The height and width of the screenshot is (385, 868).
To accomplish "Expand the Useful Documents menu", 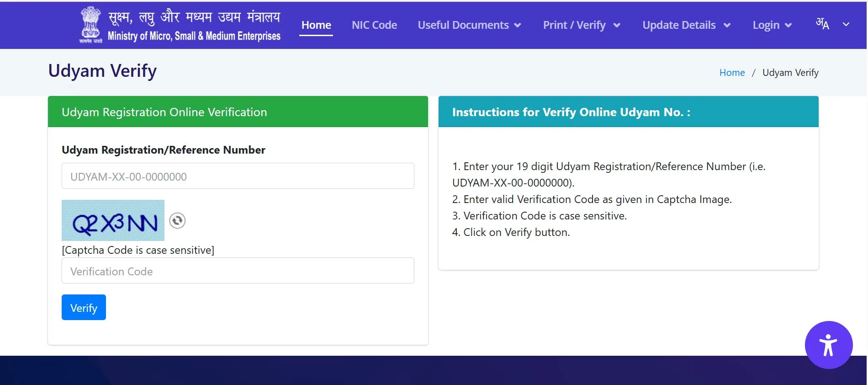I will (x=469, y=25).
